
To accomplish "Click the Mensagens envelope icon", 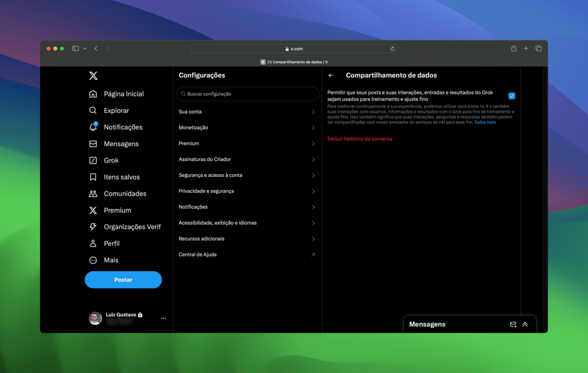I will click(93, 144).
